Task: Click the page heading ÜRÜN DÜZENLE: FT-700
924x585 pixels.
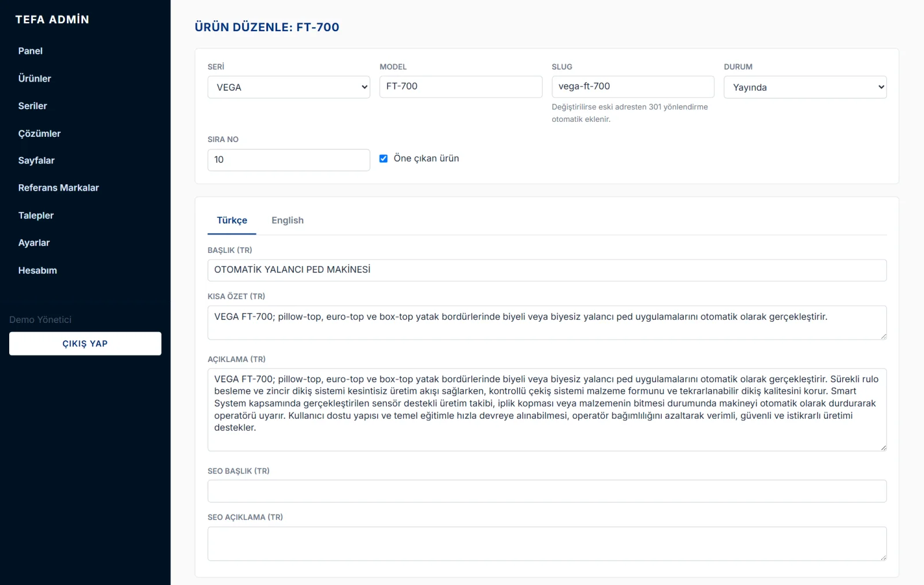Action: (267, 27)
